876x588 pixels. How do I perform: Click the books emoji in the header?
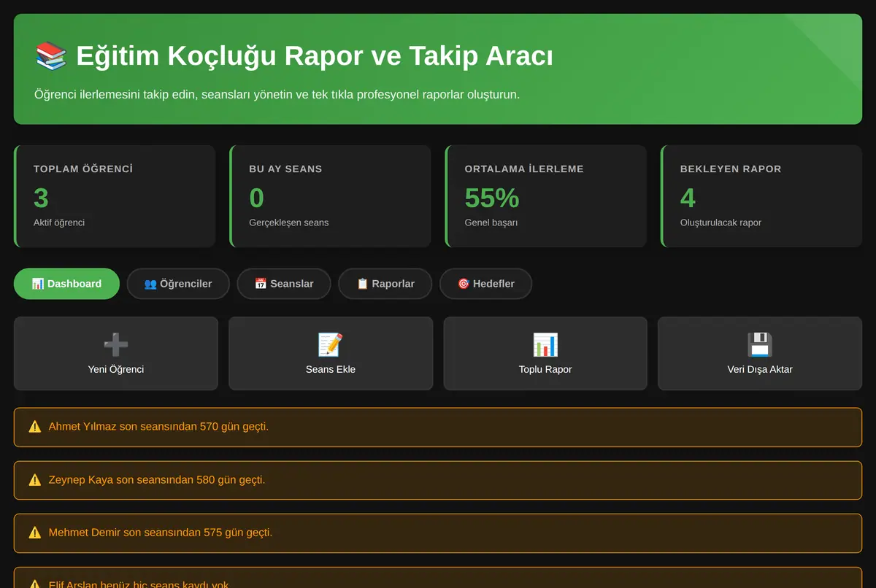[x=50, y=56]
